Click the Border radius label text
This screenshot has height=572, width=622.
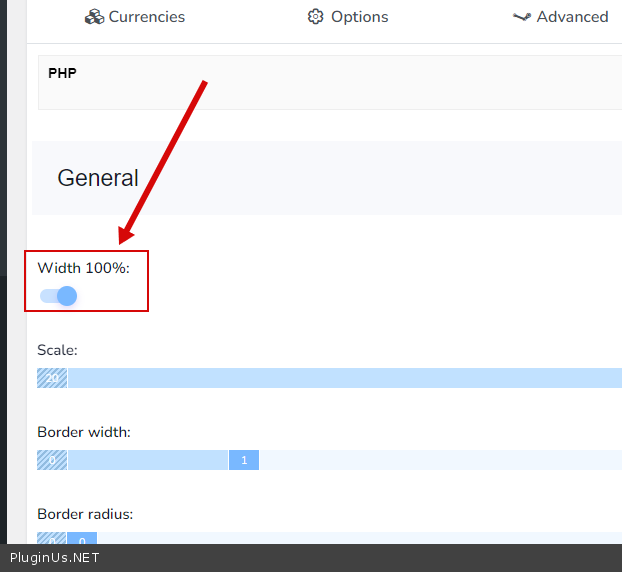click(x=85, y=514)
